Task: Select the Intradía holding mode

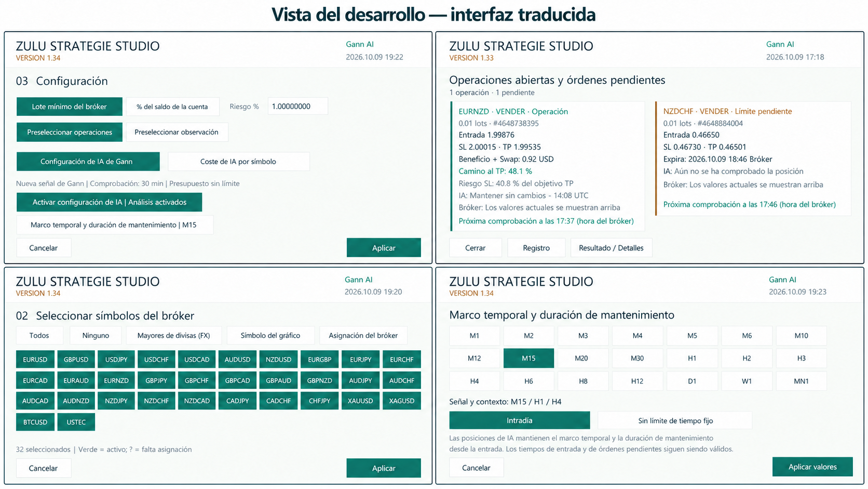Action: (520, 420)
